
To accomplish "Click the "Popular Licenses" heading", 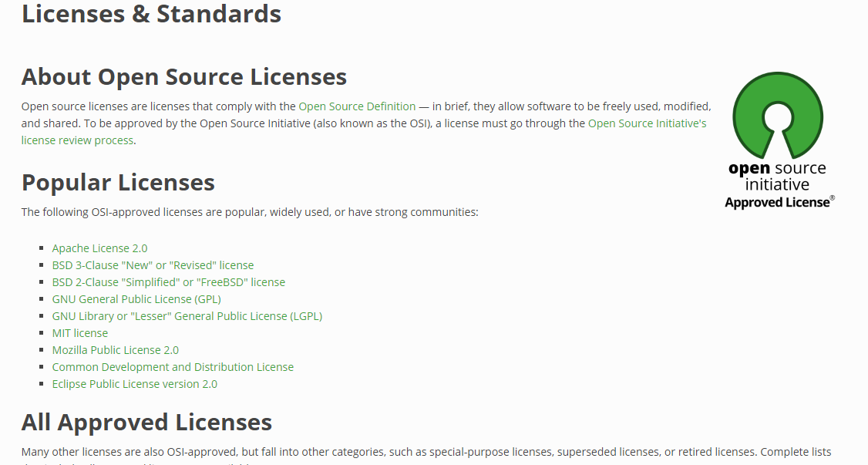I will (x=118, y=183).
